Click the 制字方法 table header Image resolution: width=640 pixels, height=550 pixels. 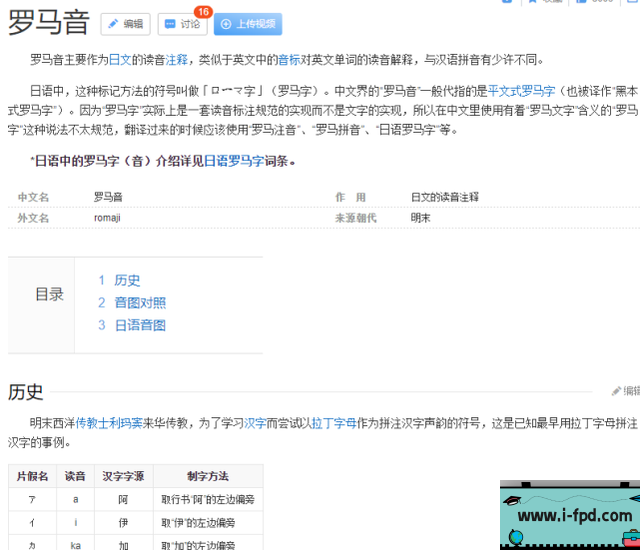point(208,476)
